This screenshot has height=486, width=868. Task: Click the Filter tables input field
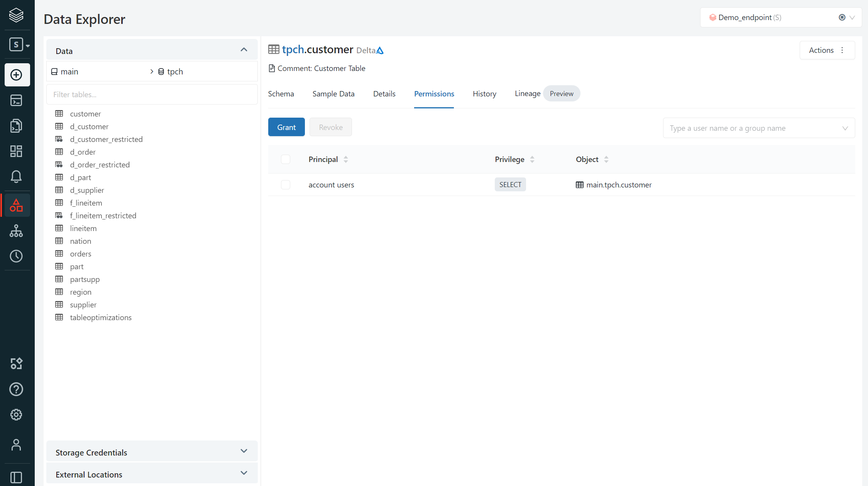tap(152, 94)
